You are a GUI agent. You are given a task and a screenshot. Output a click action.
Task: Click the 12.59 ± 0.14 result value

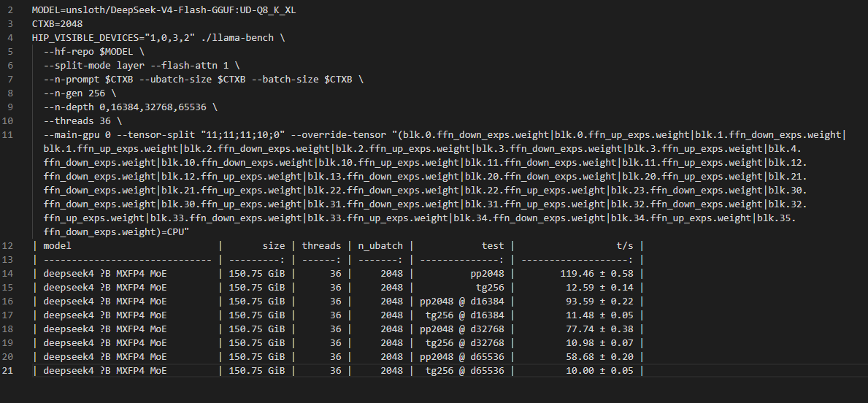[599, 288]
